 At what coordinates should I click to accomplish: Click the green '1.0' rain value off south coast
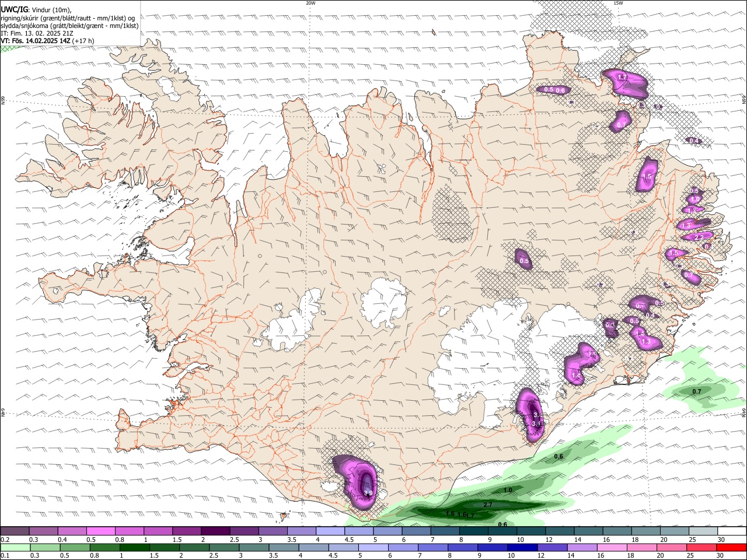508,491
